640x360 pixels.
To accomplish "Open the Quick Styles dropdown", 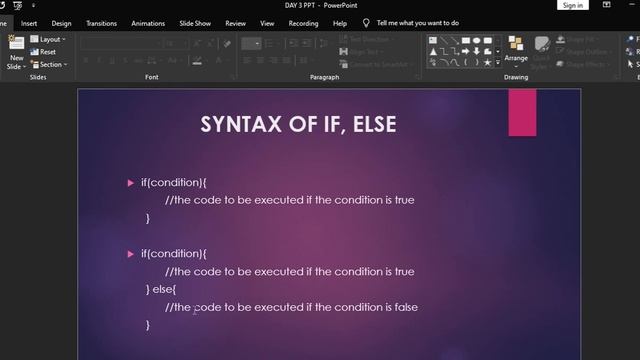I will (x=542, y=52).
